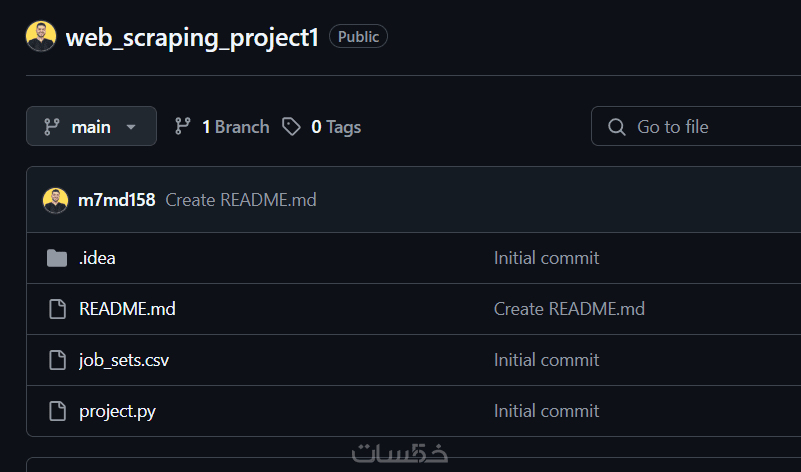Open the Initial commit message for project.py
Image resolution: width=801 pixels, height=472 pixels.
tap(546, 411)
